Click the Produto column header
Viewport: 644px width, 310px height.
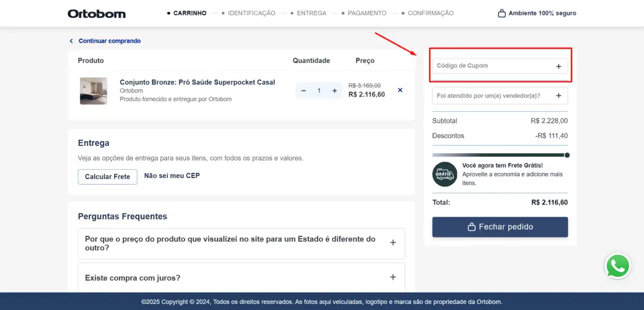[91, 61]
